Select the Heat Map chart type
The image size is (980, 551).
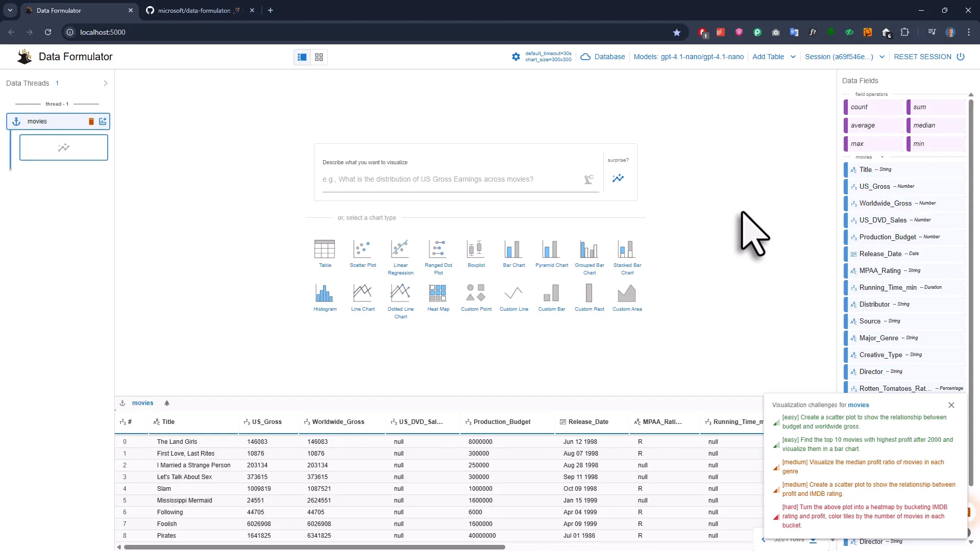point(438,296)
